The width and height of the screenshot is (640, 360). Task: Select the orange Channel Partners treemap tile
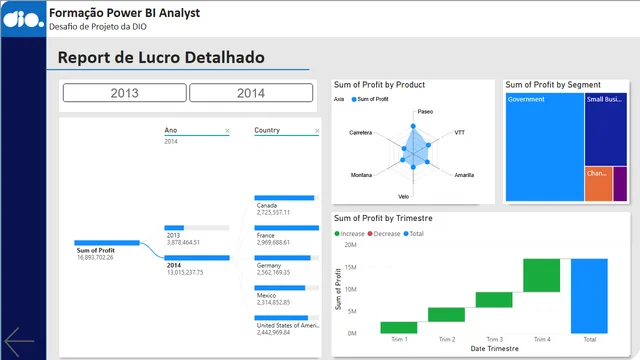point(598,184)
